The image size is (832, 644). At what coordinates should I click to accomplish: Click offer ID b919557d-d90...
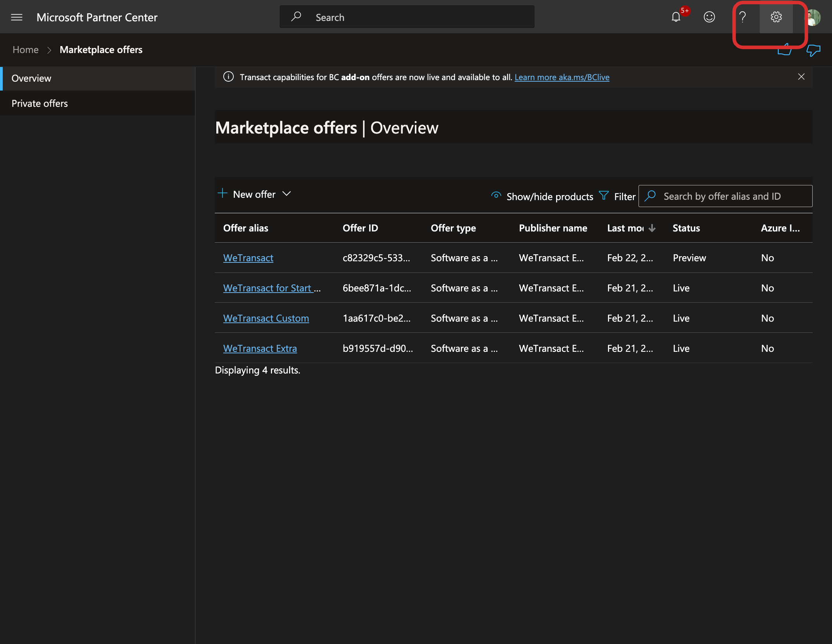click(x=378, y=348)
